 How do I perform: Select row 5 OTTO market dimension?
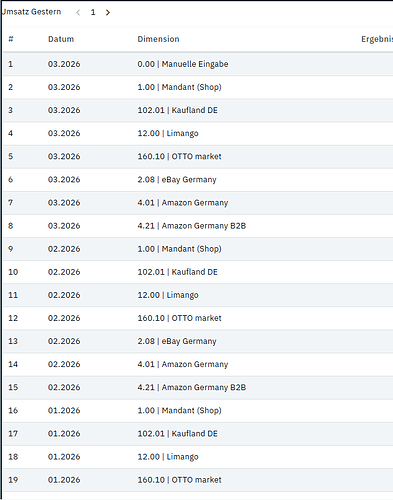(180, 156)
